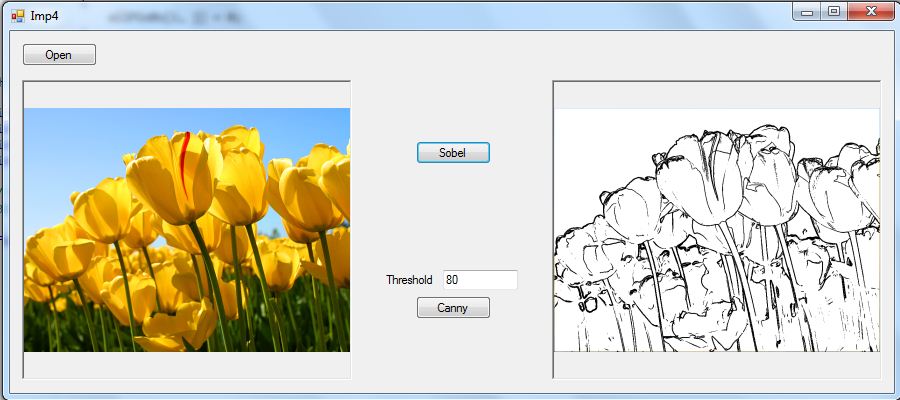Open the Imp4 window icon menu
The height and width of the screenshot is (400, 900).
tap(18, 16)
